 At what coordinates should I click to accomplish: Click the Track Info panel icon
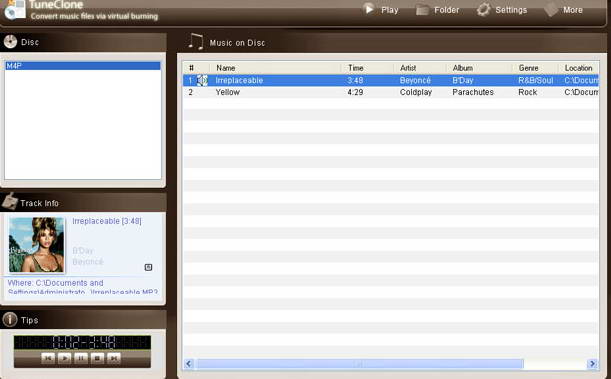point(10,201)
